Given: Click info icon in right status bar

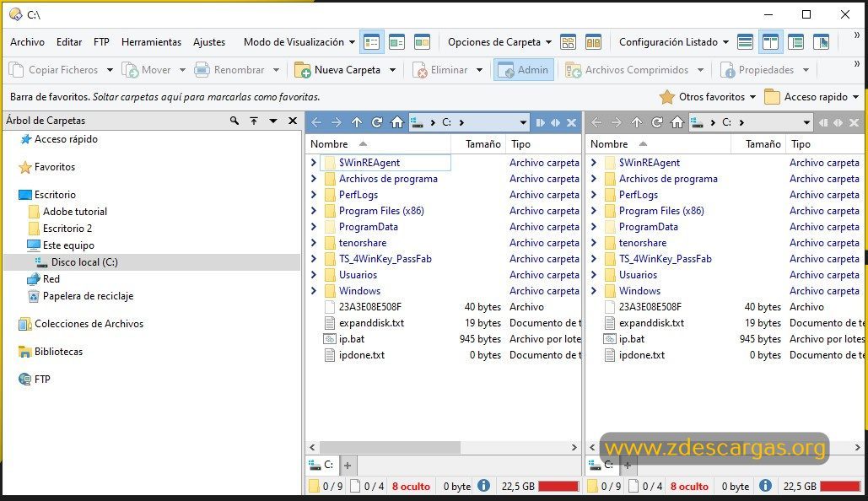Looking at the screenshot, I should click(x=766, y=486).
